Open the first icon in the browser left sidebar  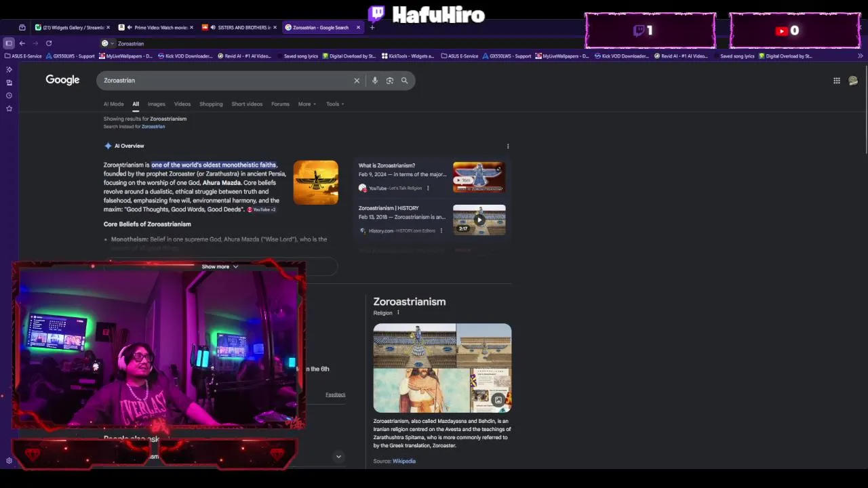[x=9, y=69]
